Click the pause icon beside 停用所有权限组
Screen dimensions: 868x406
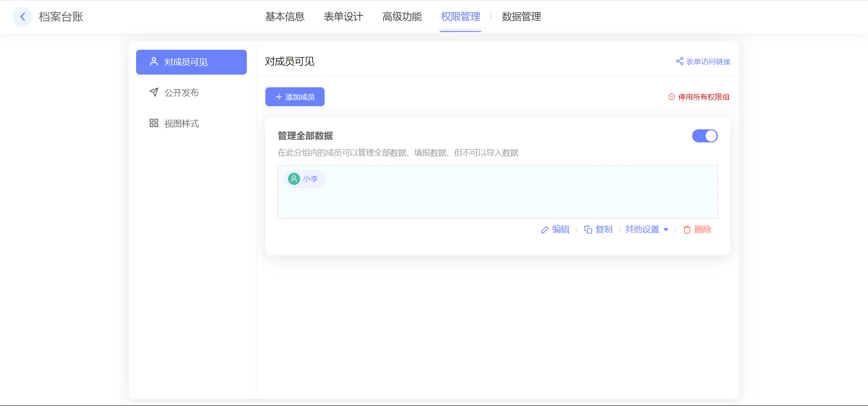coord(671,97)
